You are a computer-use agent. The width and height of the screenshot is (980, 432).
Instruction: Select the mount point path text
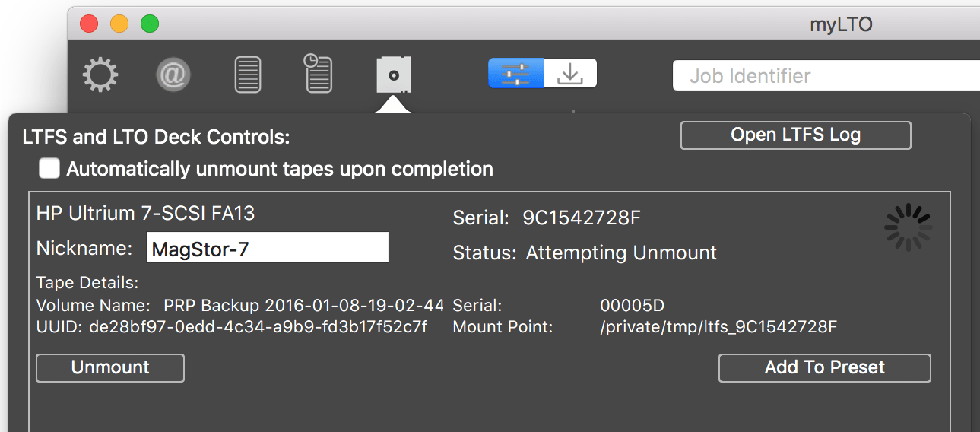coord(718,327)
